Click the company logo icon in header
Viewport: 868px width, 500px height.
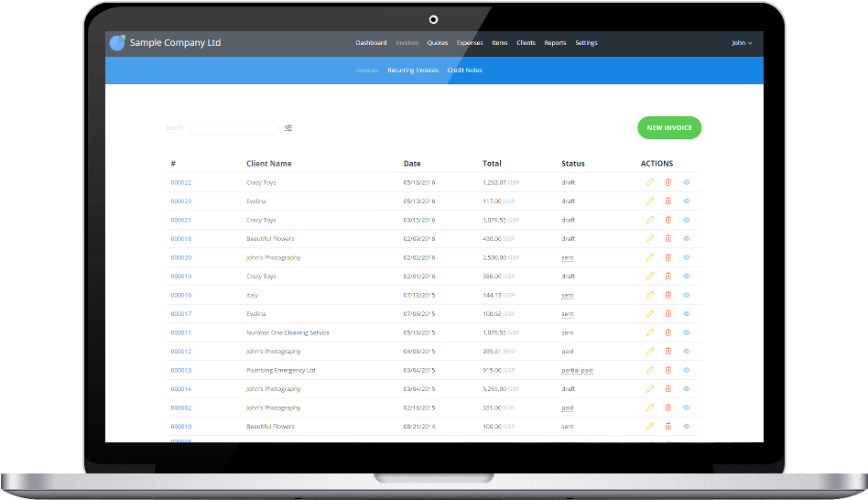click(117, 43)
